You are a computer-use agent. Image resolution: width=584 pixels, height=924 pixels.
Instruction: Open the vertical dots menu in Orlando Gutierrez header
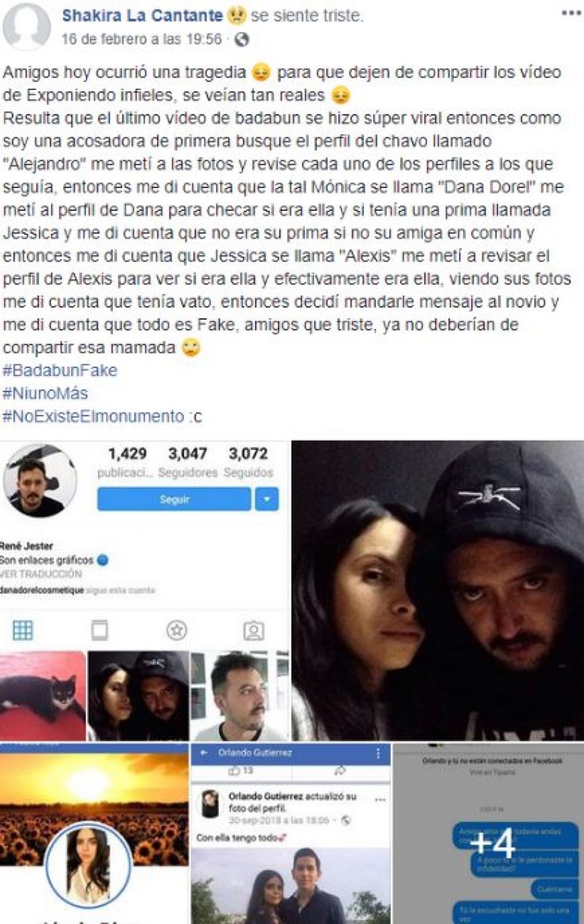pyautogui.click(x=379, y=753)
